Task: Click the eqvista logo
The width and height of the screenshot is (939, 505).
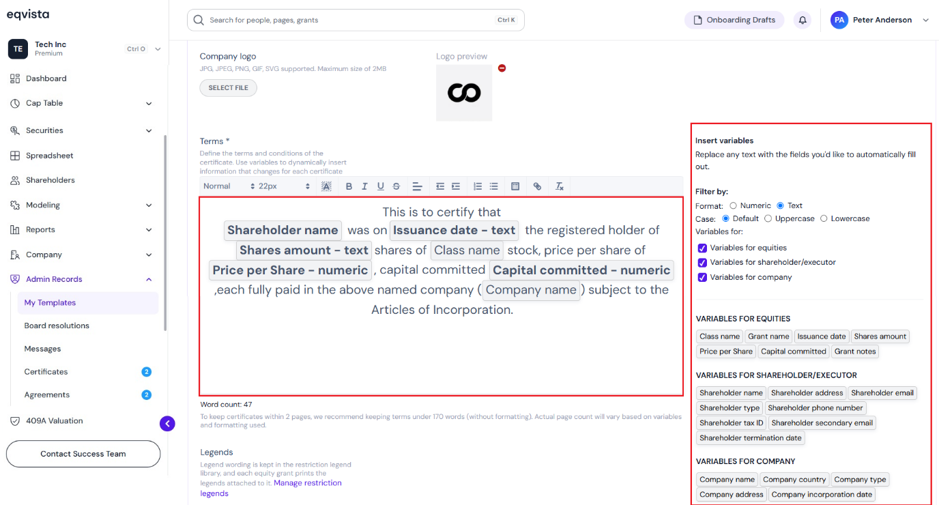Action: [x=28, y=14]
